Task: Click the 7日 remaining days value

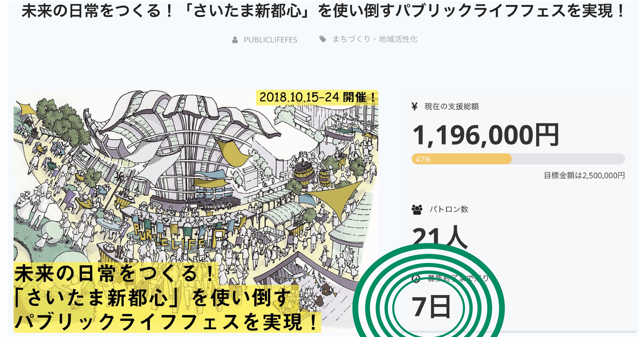Action: (x=431, y=307)
